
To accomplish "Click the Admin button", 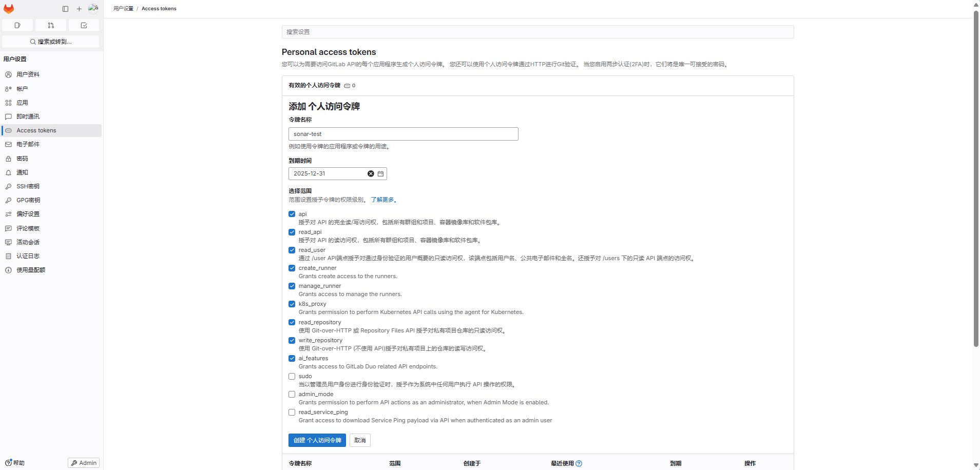I will point(84,463).
